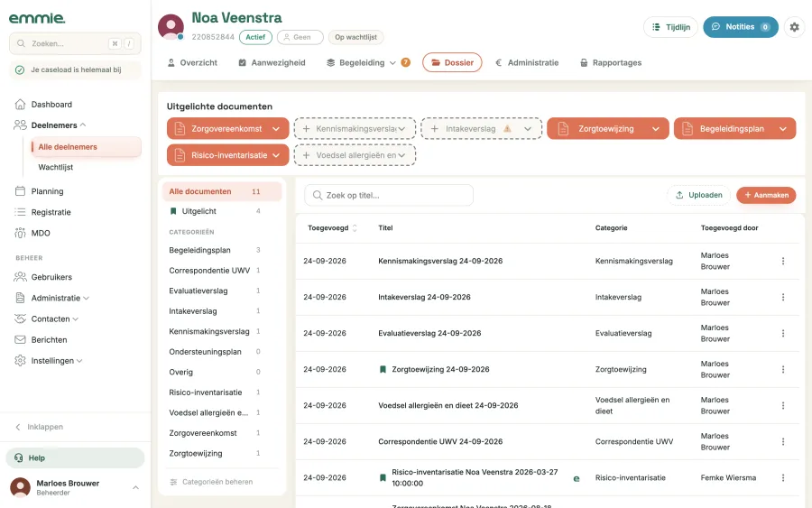The width and height of the screenshot is (812, 508).
Task: Switch to the Aanwezigheid tab
Action: (272, 62)
